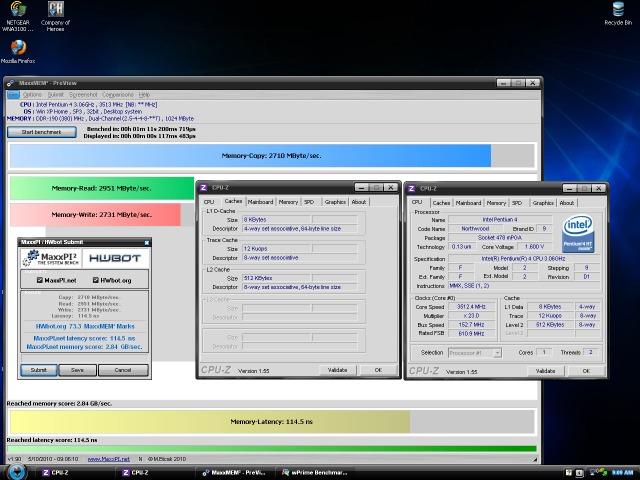
Task: Select Mainboard tab in left CPU-Z window
Action: (x=260, y=202)
